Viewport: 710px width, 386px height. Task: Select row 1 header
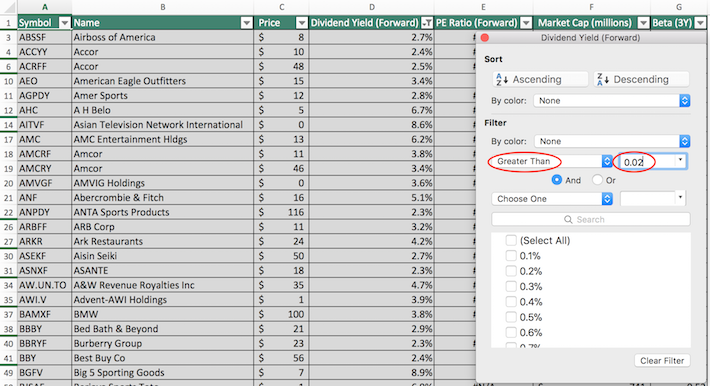click(x=9, y=23)
